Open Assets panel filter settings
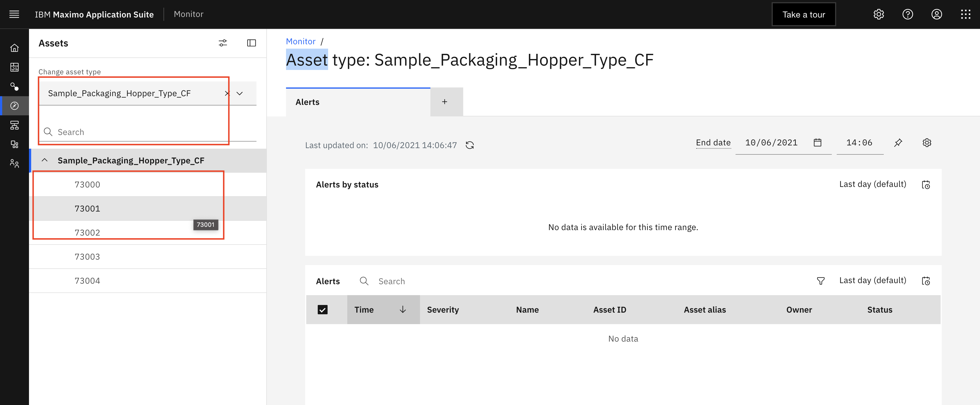This screenshot has height=405, width=980. click(x=223, y=43)
